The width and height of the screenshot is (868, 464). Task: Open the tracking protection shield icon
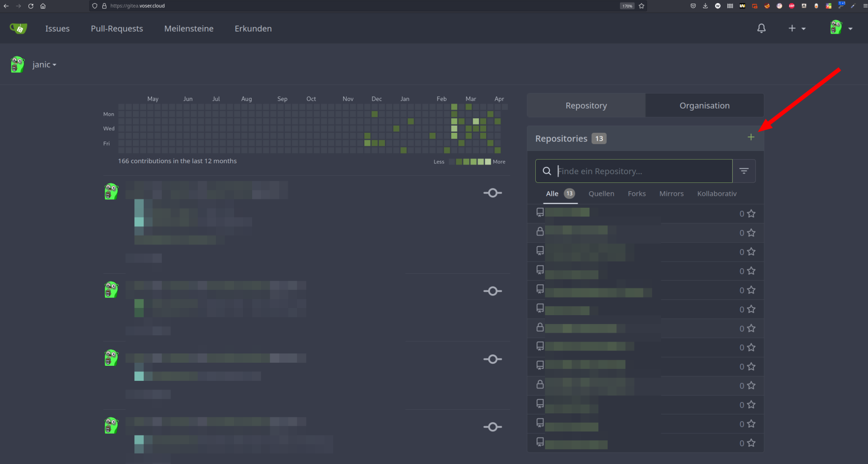(x=95, y=6)
